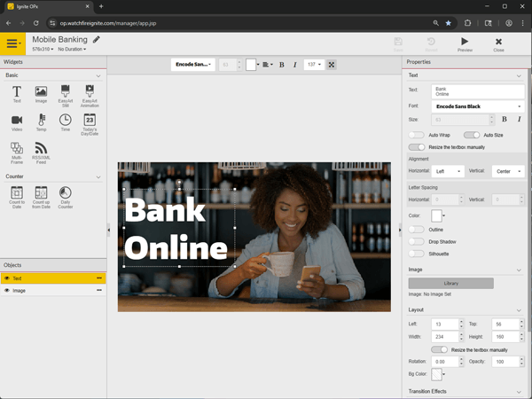Screen dimensions: 532x399
Task: Open the text Color swatch
Action: (437, 215)
